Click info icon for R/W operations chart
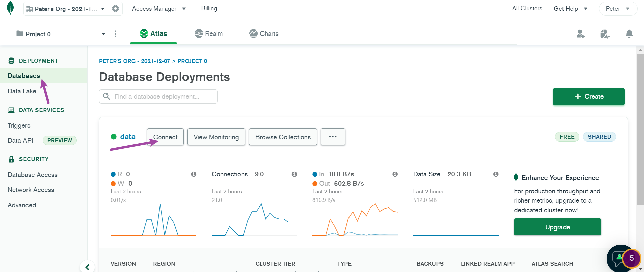This screenshot has width=644, height=272. [x=194, y=174]
